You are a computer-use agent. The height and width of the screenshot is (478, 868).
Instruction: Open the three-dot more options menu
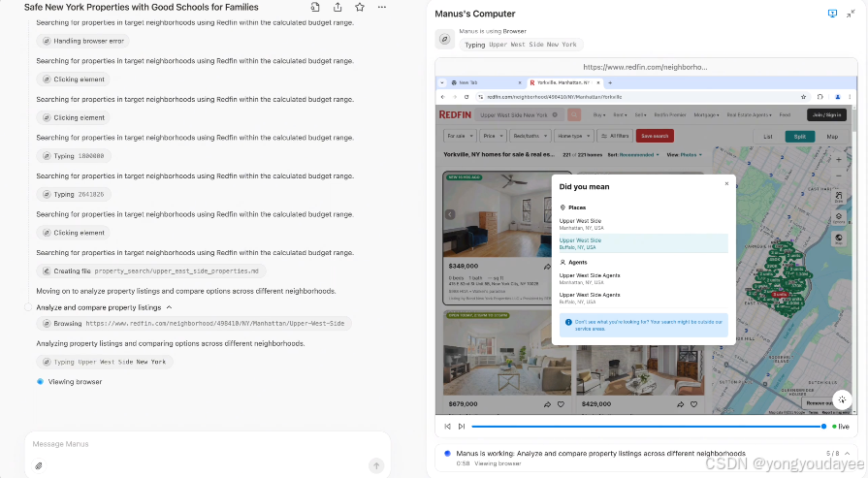382,7
